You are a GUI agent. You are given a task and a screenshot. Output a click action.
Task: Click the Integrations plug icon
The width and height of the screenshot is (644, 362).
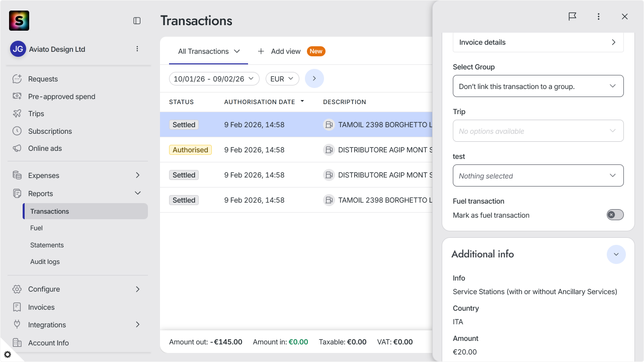tap(17, 325)
